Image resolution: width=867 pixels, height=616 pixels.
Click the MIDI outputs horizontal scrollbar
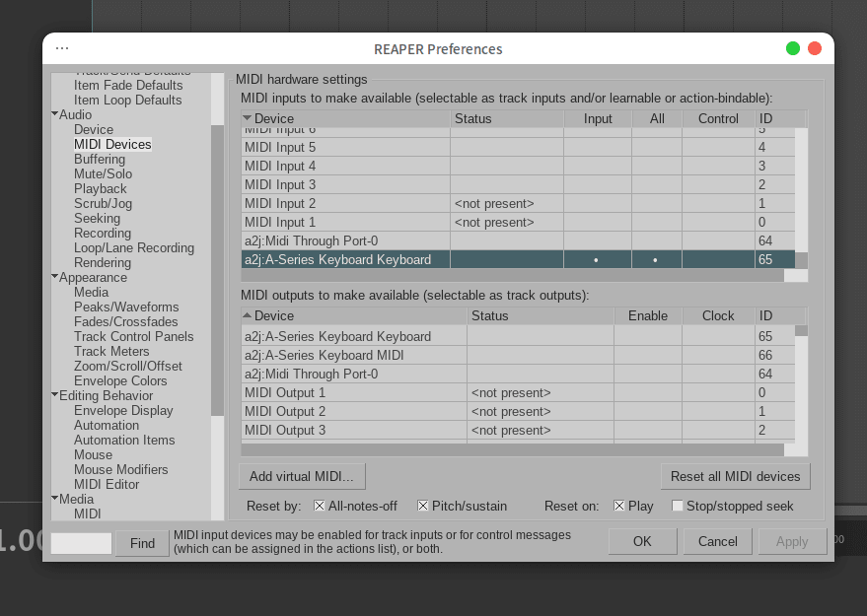coord(513,450)
